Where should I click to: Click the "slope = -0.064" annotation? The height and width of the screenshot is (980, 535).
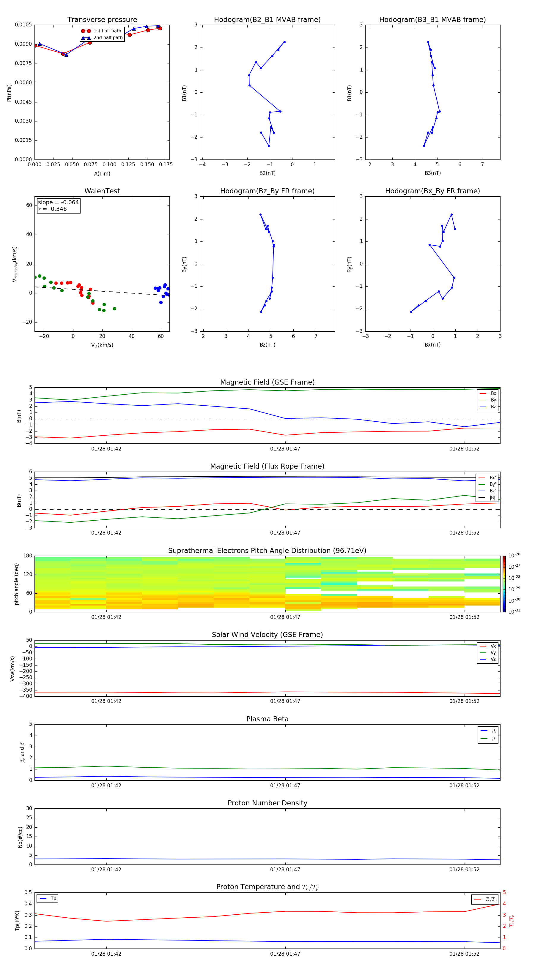coord(58,203)
